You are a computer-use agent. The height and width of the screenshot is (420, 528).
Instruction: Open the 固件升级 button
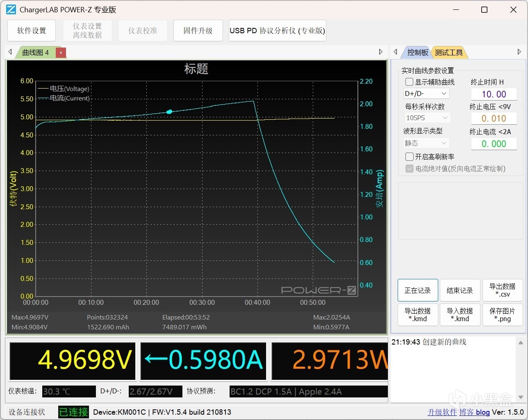[x=198, y=31]
